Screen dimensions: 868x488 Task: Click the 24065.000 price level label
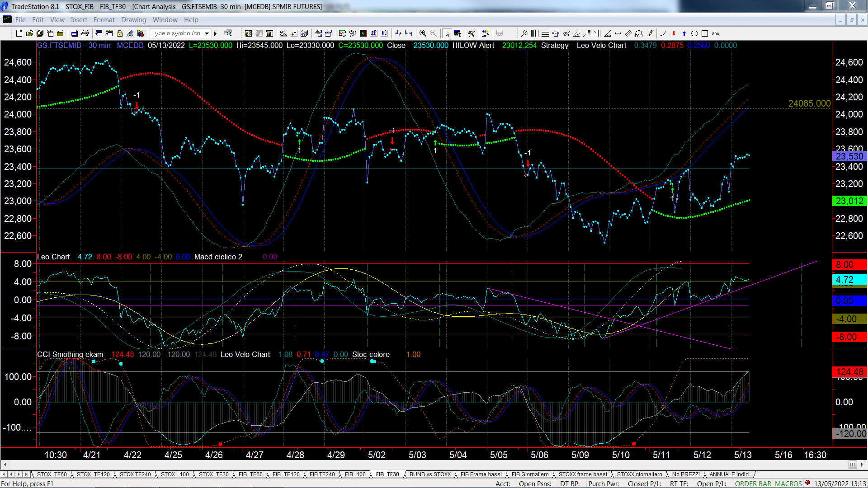tap(809, 103)
